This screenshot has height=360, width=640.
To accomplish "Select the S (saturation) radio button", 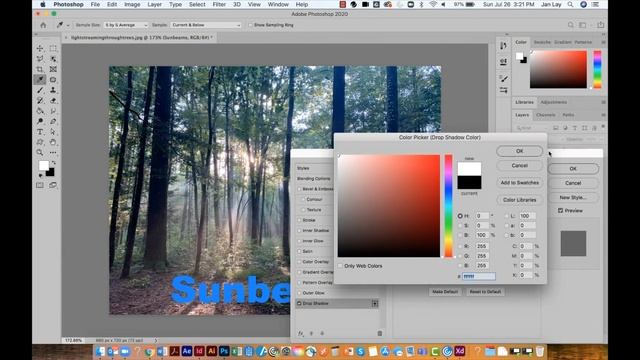I will (460, 225).
